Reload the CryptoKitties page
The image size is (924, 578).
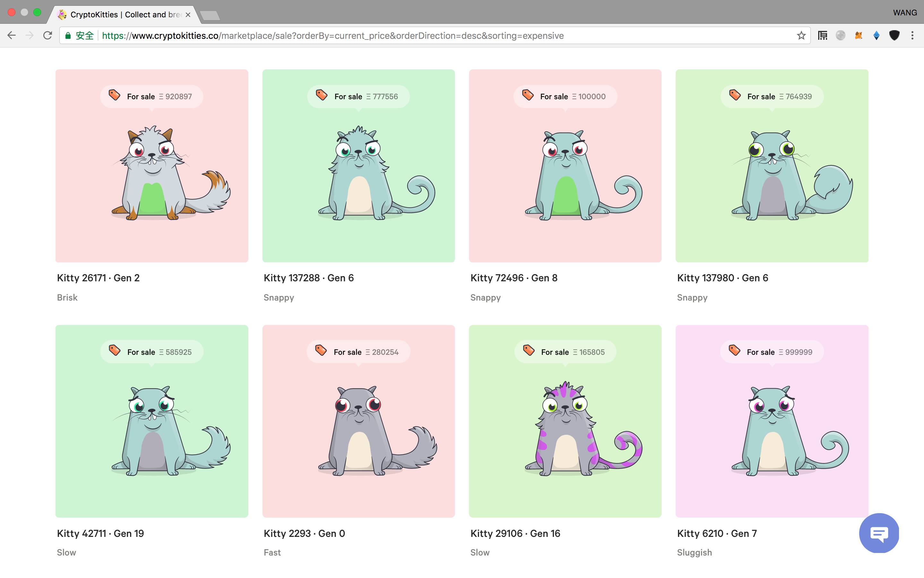pyautogui.click(x=47, y=36)
